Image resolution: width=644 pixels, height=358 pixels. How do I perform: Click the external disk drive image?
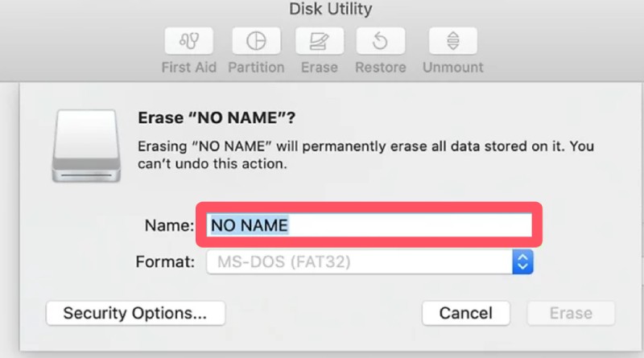click(x=86, y=146)
